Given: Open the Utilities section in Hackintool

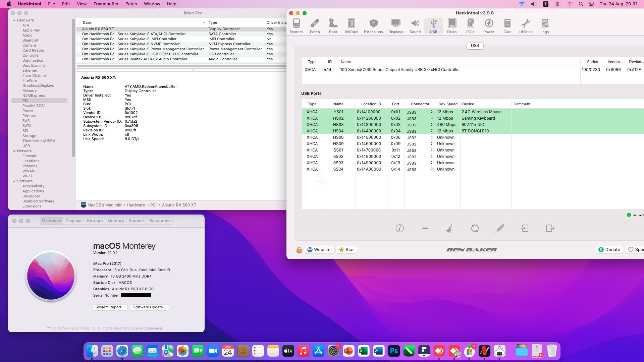Looking at the screenshot, I should [x=526, y=26].
